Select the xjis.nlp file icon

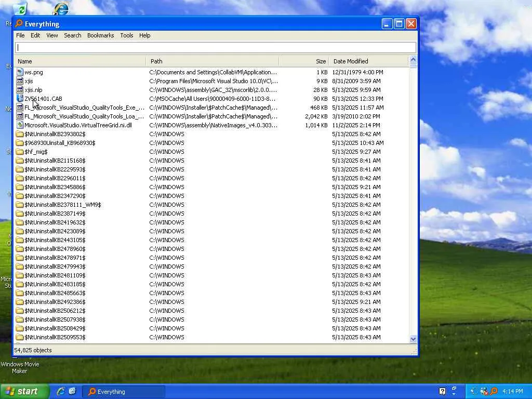click(x=20, y=89)
